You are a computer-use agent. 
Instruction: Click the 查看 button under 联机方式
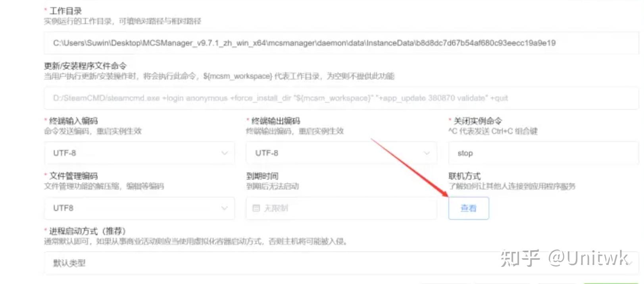click(x=469, y=208)
